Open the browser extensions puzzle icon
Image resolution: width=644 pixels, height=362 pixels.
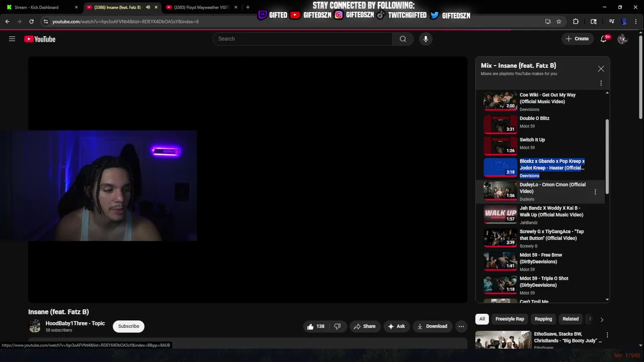tap(576, 22)
